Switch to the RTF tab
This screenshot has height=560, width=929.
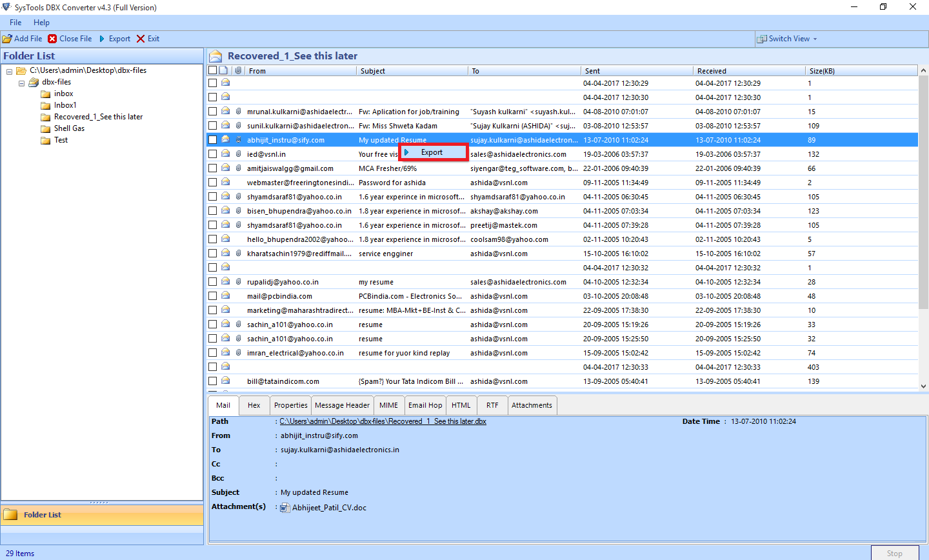492,405
